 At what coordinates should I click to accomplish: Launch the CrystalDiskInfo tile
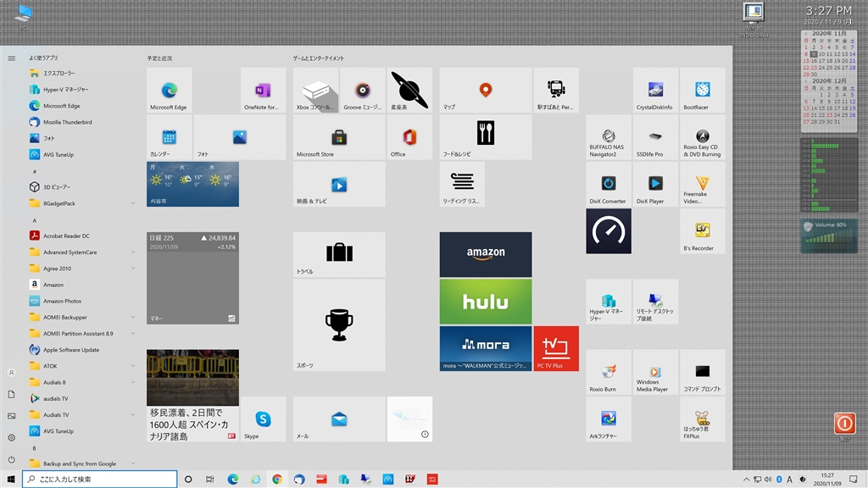(x=655, y=91)
